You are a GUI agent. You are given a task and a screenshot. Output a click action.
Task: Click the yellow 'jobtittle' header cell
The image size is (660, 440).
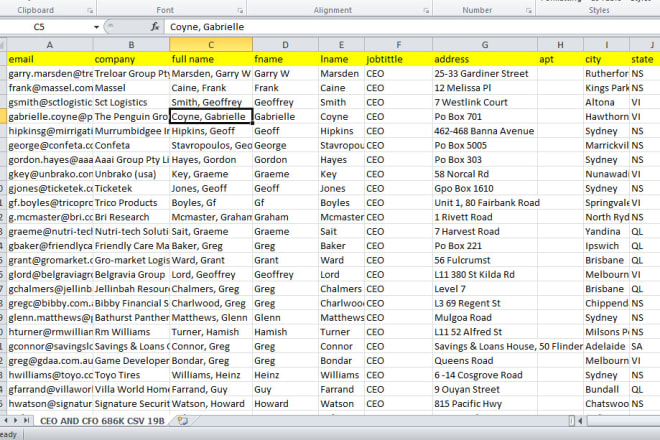(x=399, y=59)
